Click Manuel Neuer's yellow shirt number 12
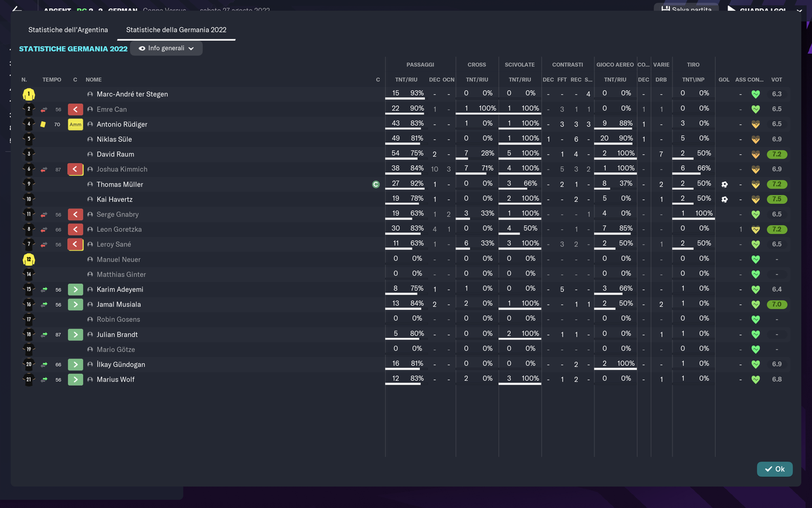Image resolution: width=812 pixels, height=508 pixels. (x=28, y=260)
